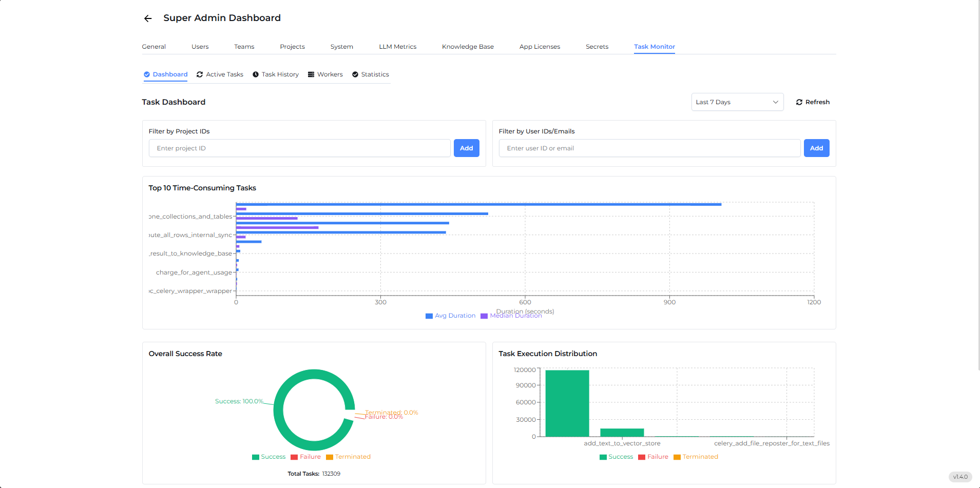Switch to the Secrets tab
This screenshot has height=488, width=980.
(597, 47)
